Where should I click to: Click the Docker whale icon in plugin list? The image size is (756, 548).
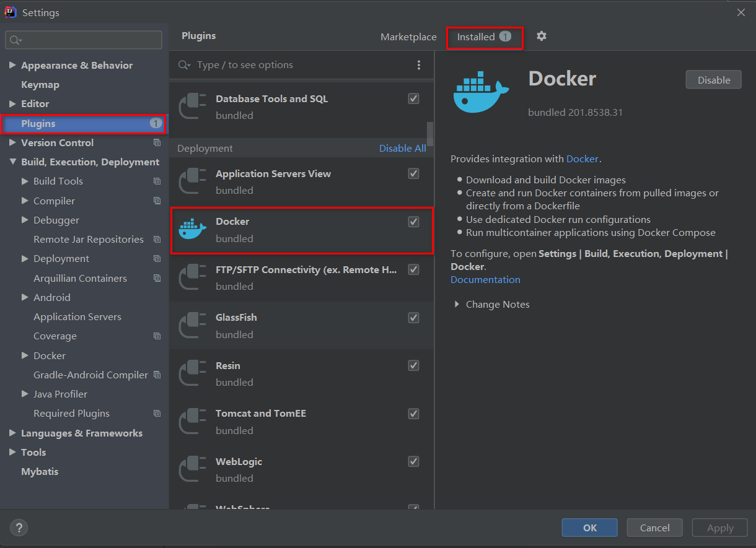(192, 230)
